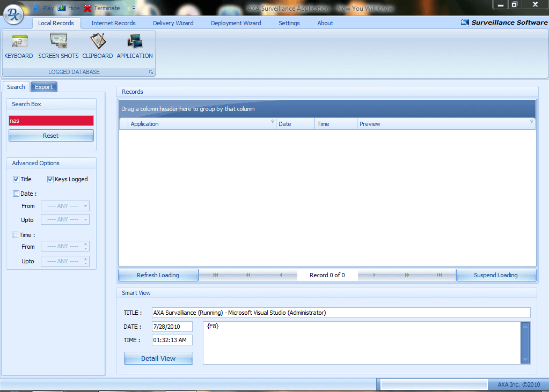Expand the Date Upto dropdown
549x392 pixels.
click(x=85, y=220)
